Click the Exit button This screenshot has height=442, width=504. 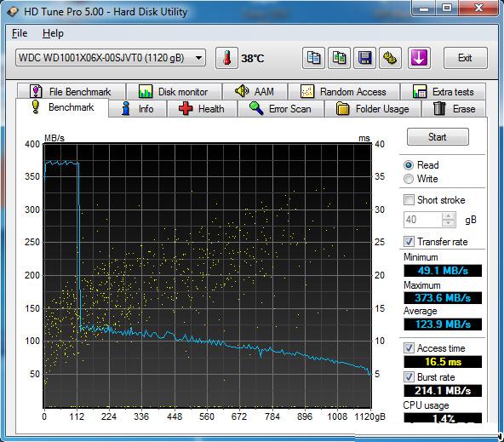coord(465,58)
